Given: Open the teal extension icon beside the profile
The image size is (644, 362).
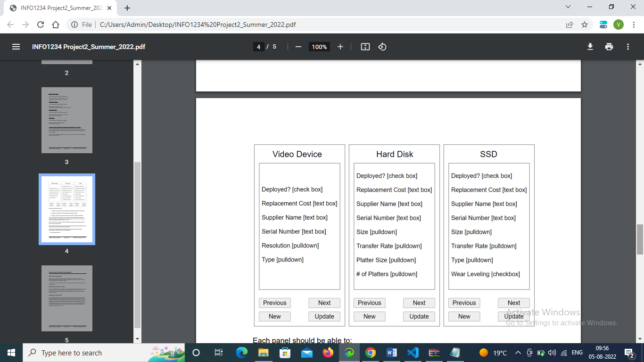Looking at the screenshot, I should coord(603,25).
